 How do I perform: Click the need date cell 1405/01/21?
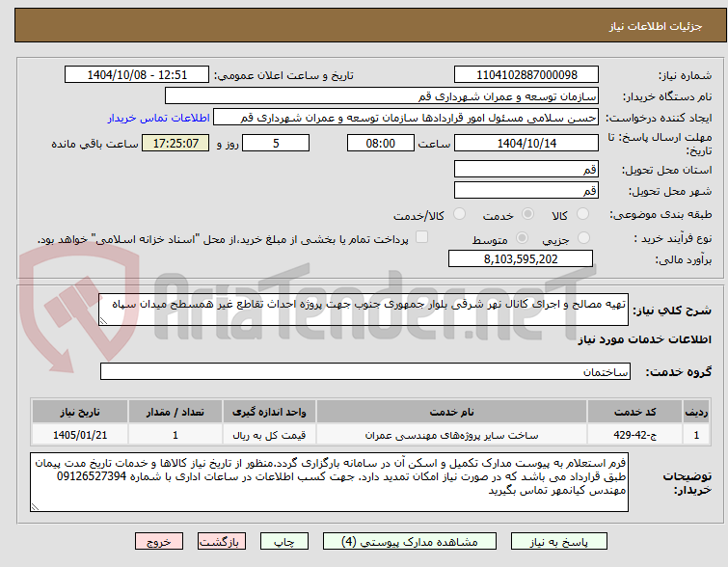(80, 435)
